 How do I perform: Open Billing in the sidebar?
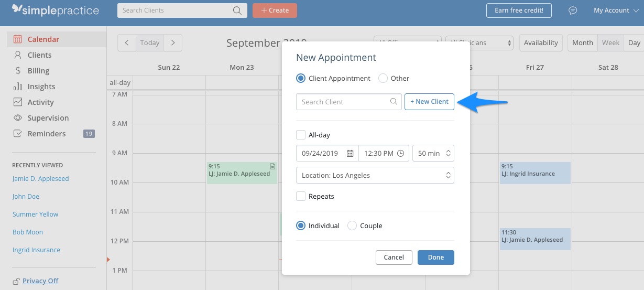tap(38, 71)
